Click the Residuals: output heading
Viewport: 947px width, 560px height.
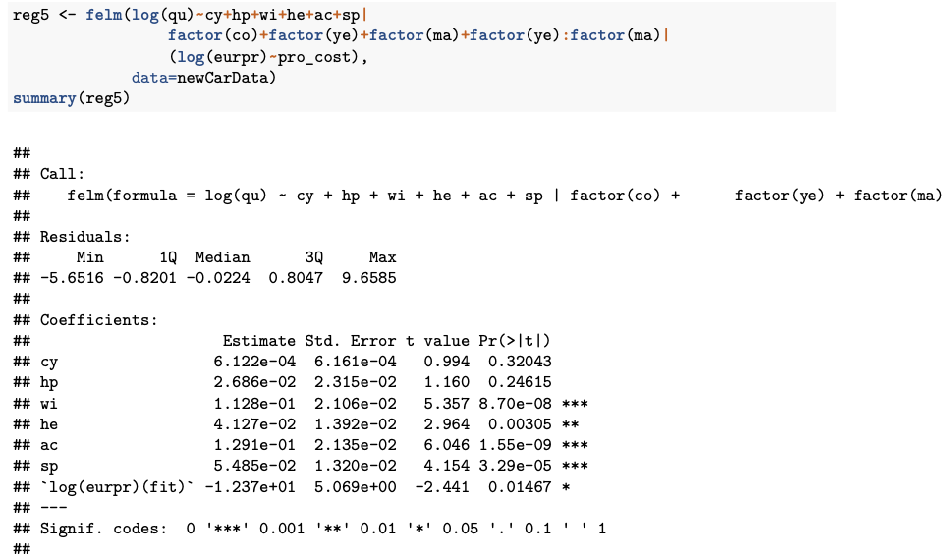(85, 236)
